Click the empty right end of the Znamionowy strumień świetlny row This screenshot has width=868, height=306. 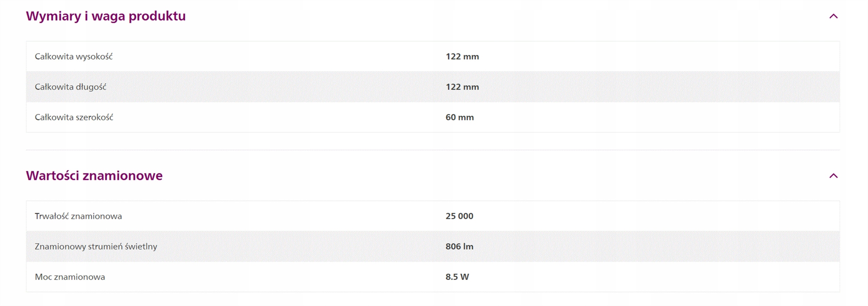point(780,246)
